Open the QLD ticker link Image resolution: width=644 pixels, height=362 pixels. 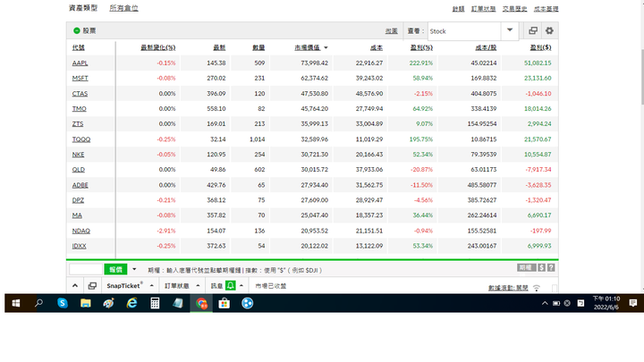(79, 170)
